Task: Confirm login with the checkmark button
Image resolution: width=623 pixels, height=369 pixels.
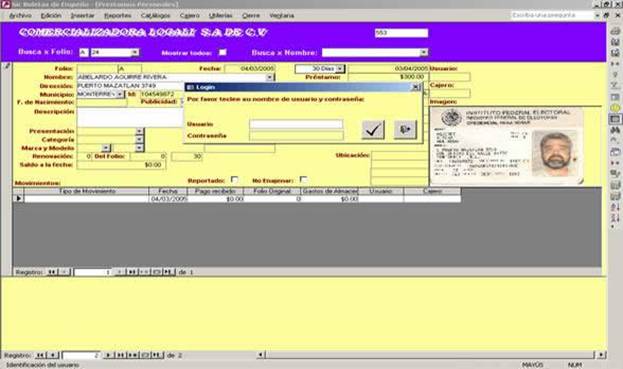Action: [373, 129]
